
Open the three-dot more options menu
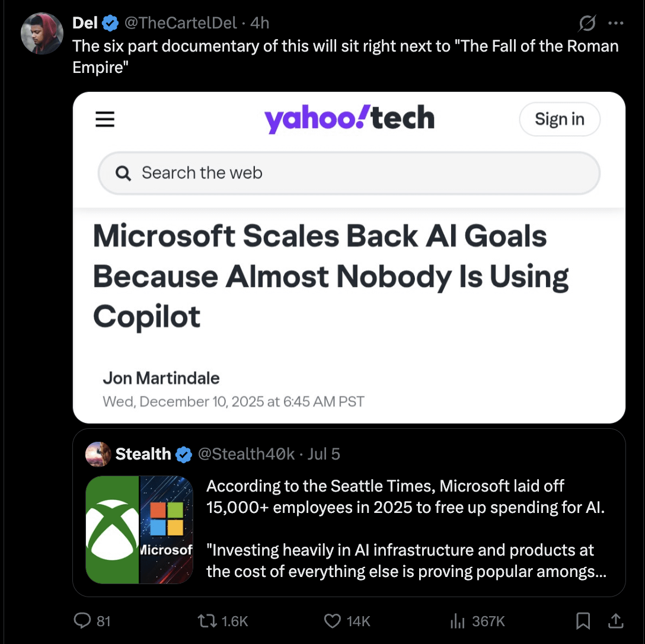click(616, 24)
